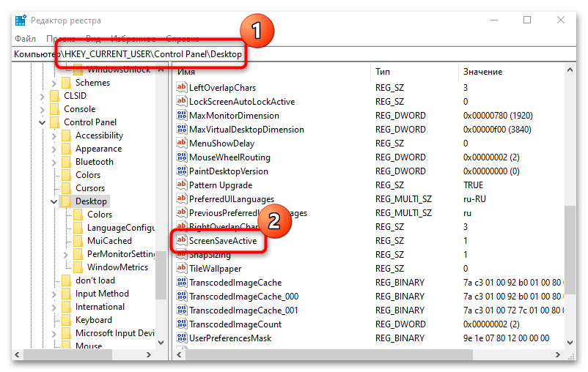The width and height of the screenshot is (588, 372).
Task: Collapse the Desktop tree node
Action: click(54, 201)
